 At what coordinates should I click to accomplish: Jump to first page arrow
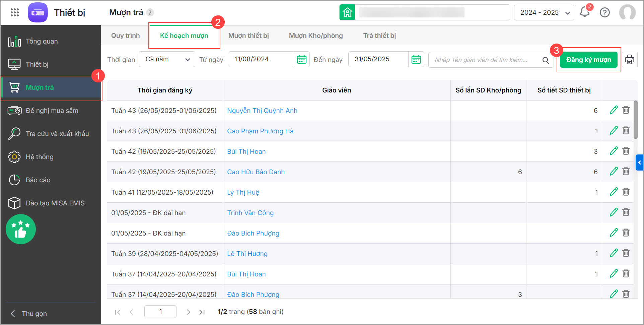118,312
